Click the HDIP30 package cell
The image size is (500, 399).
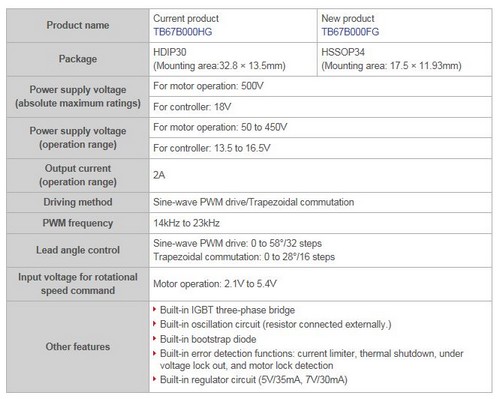coord(233,59)
